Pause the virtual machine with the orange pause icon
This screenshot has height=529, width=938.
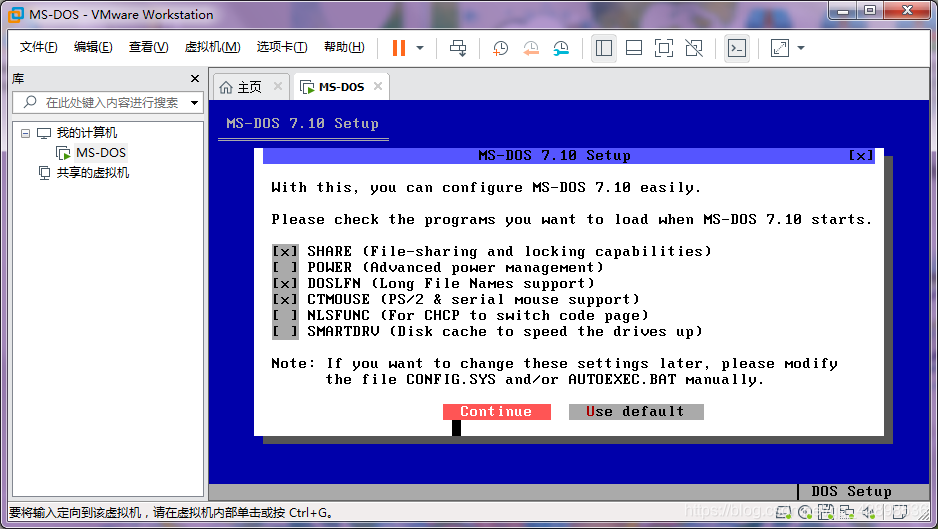pos(398,48)
